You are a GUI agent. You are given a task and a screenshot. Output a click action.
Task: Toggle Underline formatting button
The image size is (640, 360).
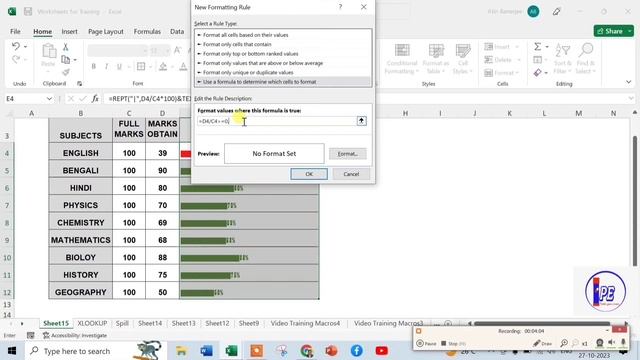(119, 66)
